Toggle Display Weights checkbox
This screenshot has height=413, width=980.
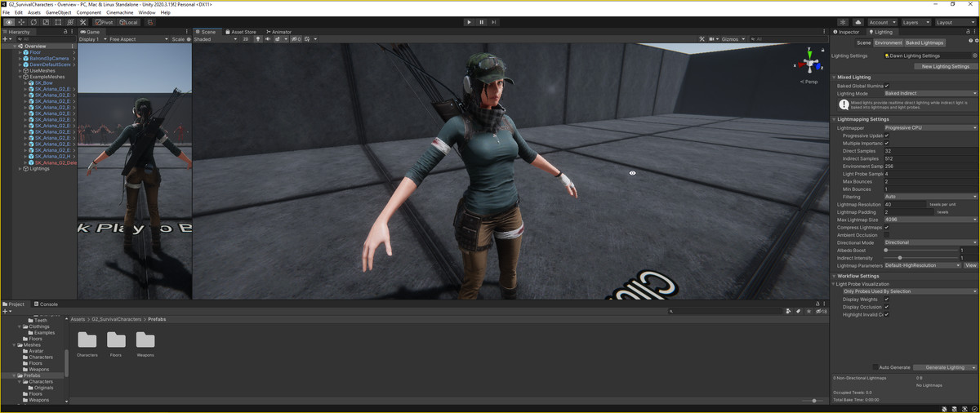[x=887, y=299]
